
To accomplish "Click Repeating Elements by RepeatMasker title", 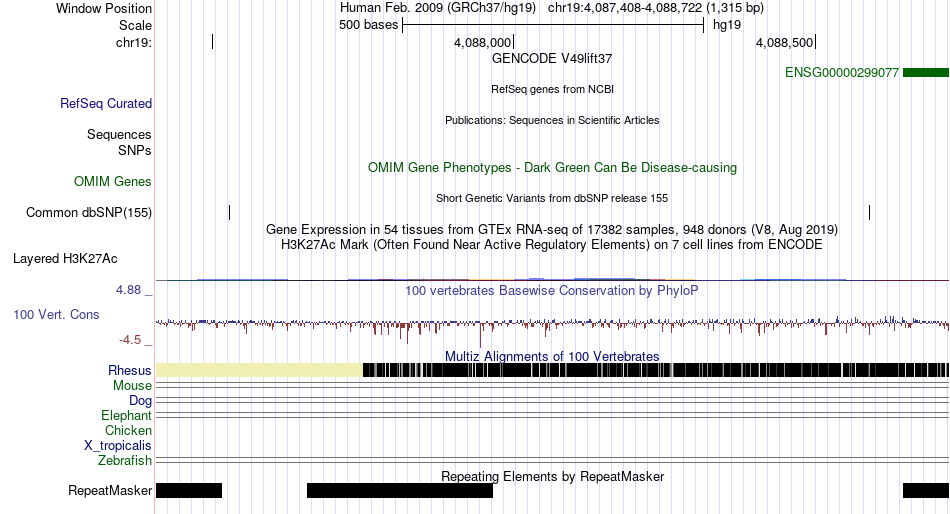I will (x=552, y=476).
